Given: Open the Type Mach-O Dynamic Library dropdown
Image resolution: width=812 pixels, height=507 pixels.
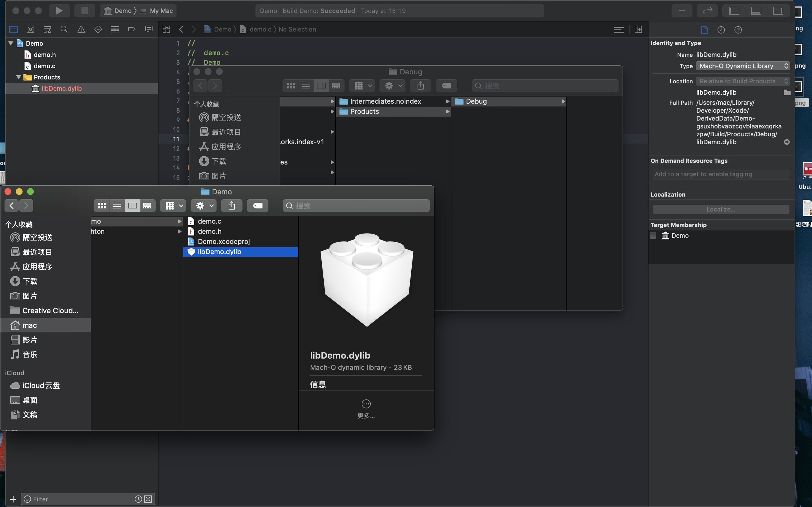Looking at the screenshot, I should (x=742, y=66).
